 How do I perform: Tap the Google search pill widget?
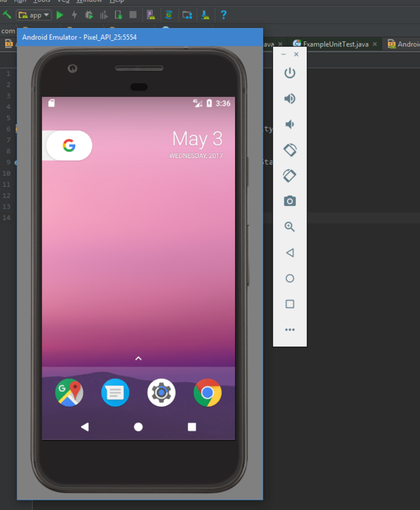point(69,145)
